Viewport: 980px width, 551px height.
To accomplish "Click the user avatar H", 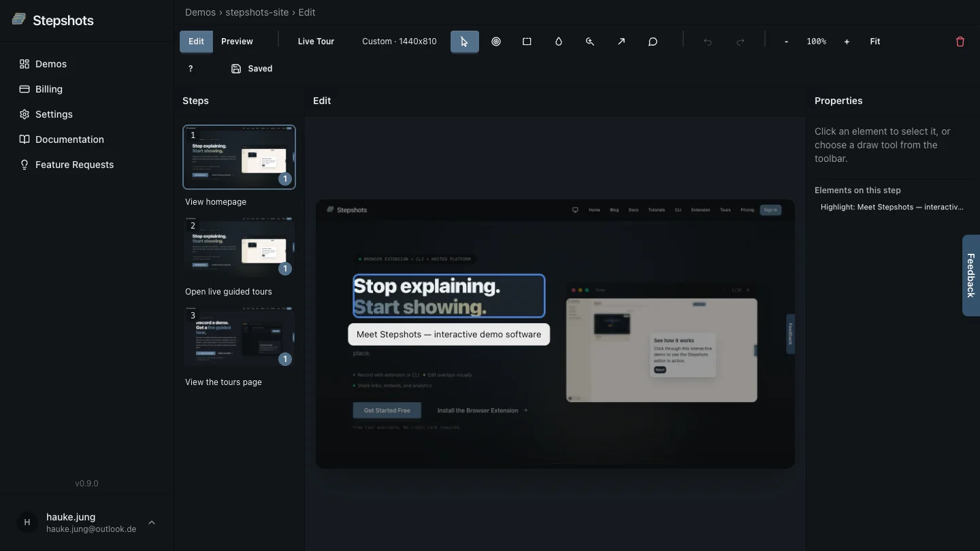I will 27,522.
